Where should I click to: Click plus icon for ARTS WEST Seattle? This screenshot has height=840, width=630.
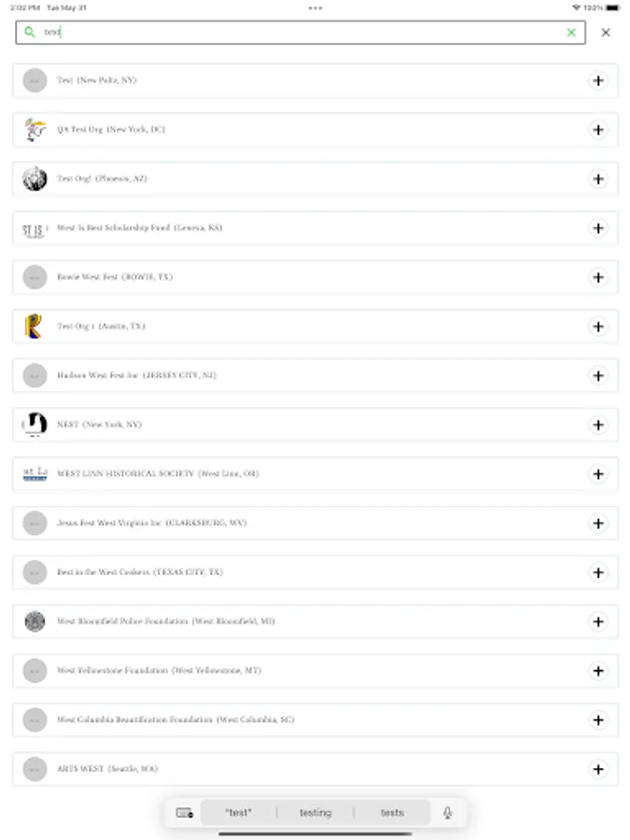598,769
